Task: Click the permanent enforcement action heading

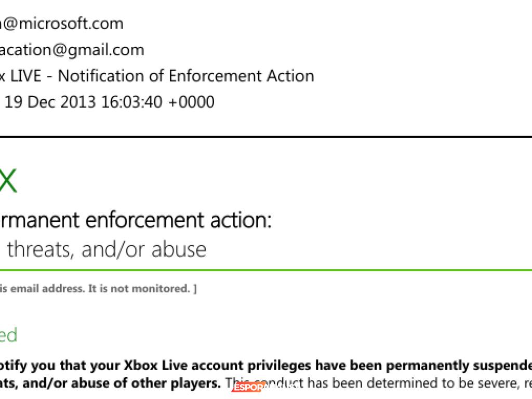Action: coord(135,220)
